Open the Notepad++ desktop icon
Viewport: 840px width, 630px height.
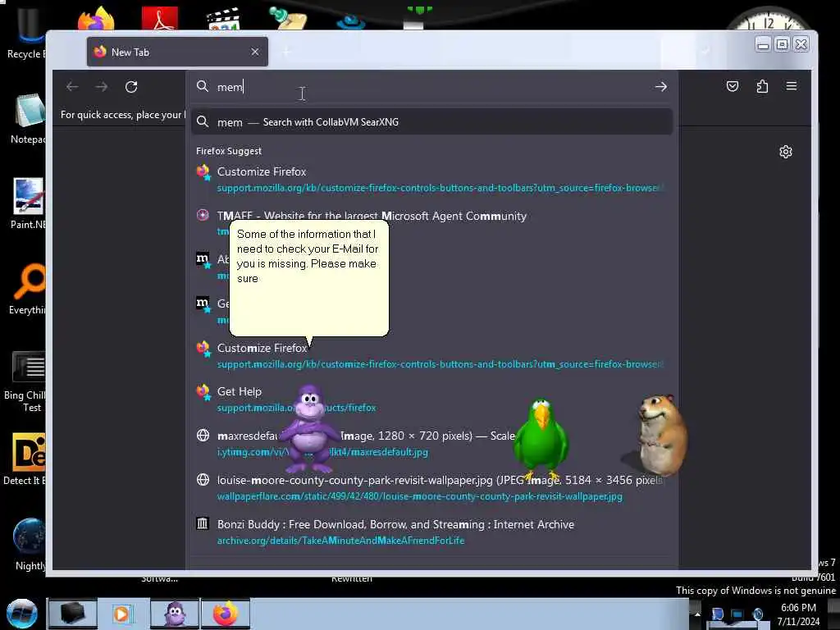coord(28,119)
